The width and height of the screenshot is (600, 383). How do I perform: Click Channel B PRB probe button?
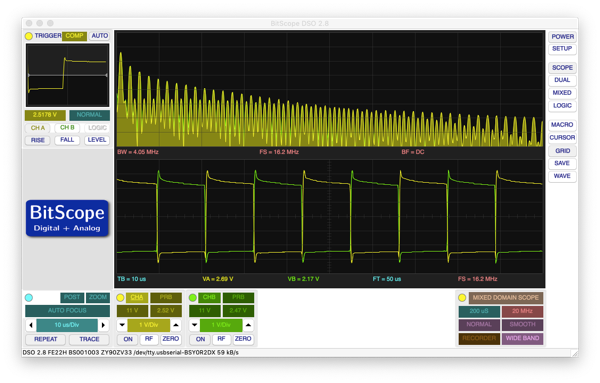238,297
